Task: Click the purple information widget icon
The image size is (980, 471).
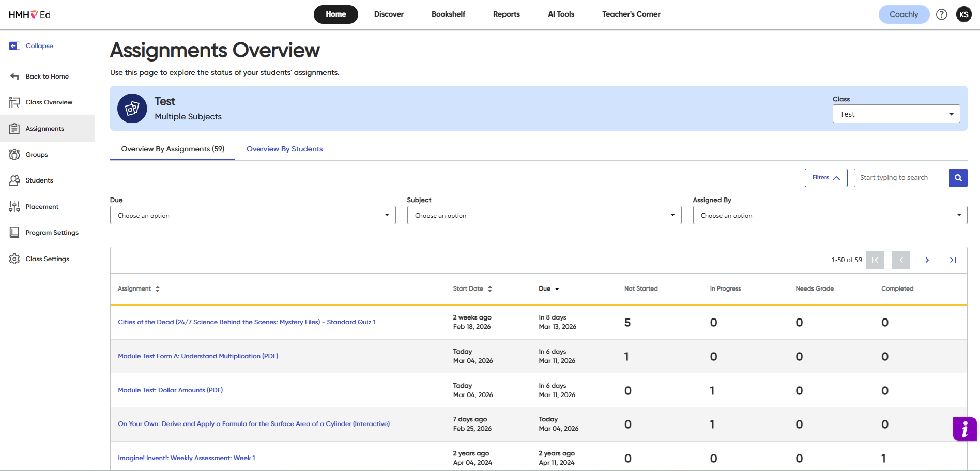Action: coord(965,429)
